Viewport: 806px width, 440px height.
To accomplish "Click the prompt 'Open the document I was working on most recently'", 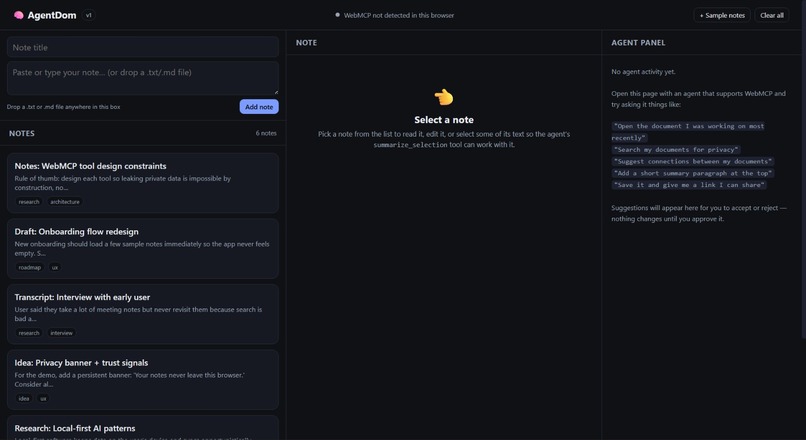I will pos(688,132).
